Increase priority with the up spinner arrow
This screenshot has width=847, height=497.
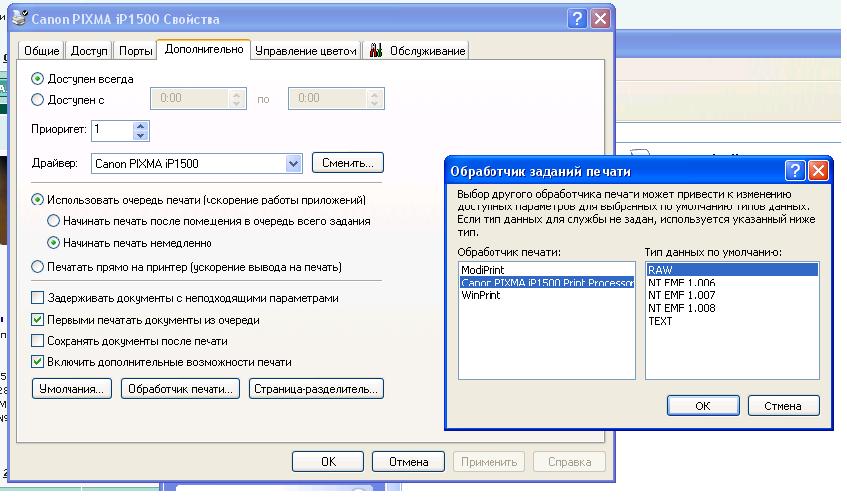tap(140, 126)
